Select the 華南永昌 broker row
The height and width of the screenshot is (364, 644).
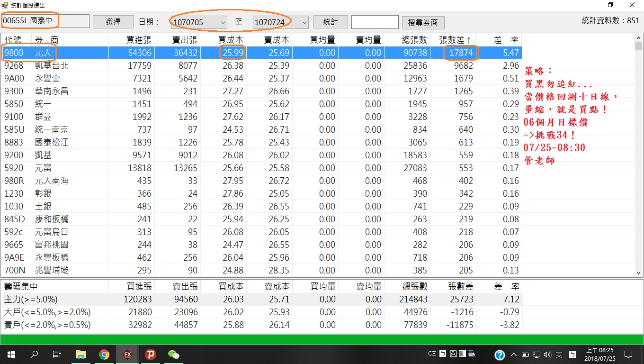click(261, 91)
